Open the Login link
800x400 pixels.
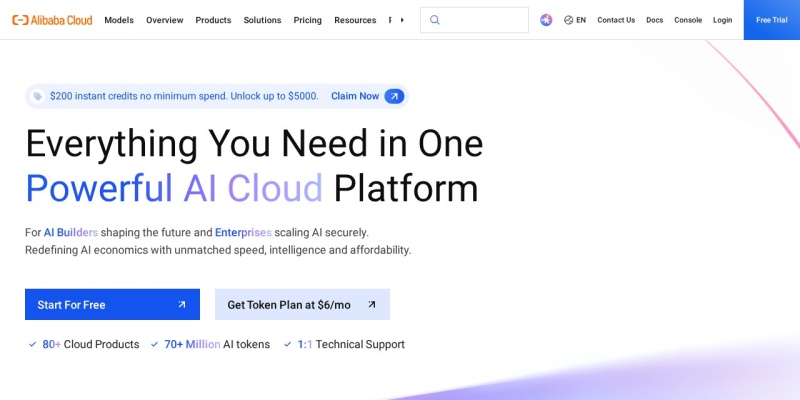pyautogui.click(x=722, y=20)
